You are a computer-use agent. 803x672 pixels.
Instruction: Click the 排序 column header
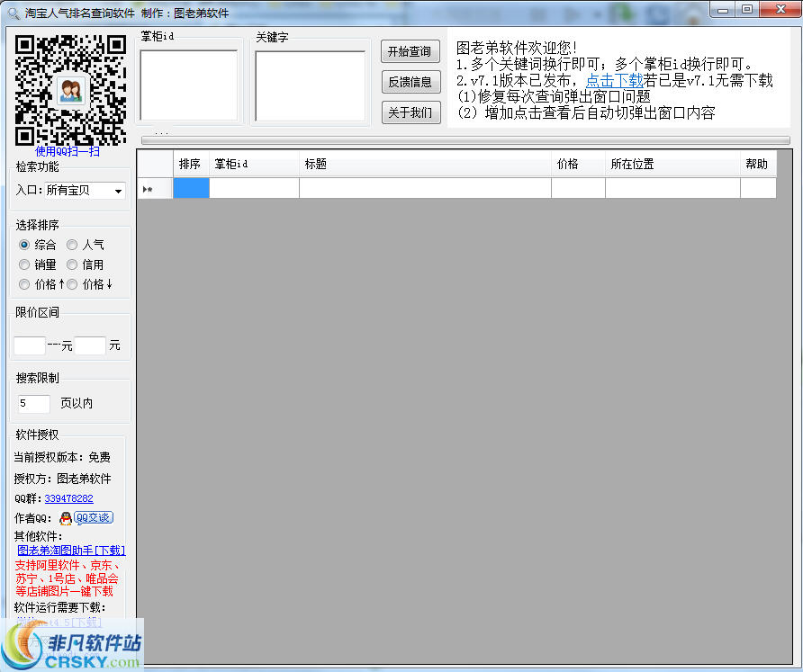[191, 164]
